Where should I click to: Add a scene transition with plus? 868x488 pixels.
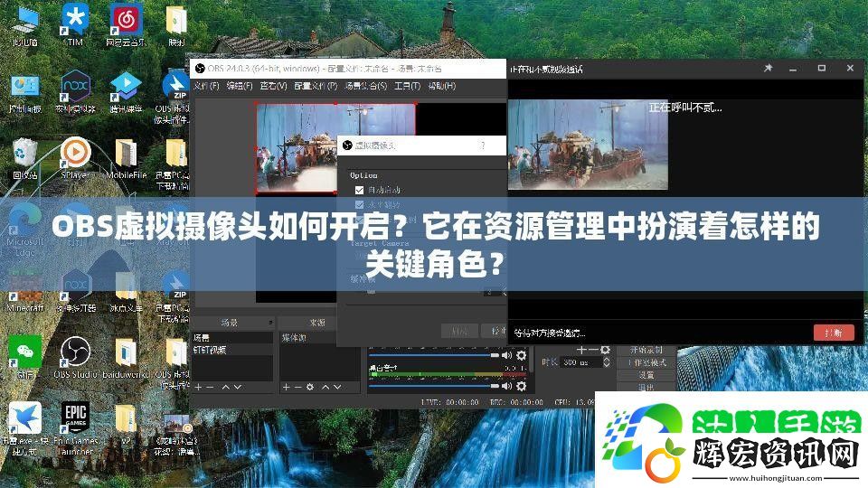580,351
